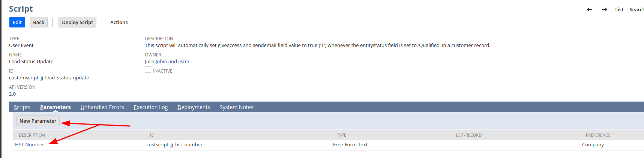The width and height of the screenshot is (644, 158).
Task: Open the HST Number parameter link
Action: (x=30, y=145)
